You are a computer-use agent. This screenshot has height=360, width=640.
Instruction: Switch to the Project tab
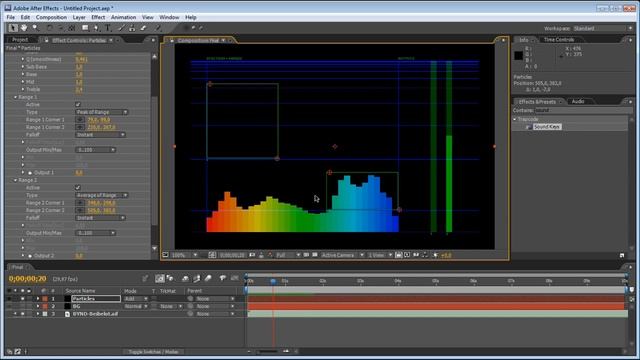click(x=20, y=40)
